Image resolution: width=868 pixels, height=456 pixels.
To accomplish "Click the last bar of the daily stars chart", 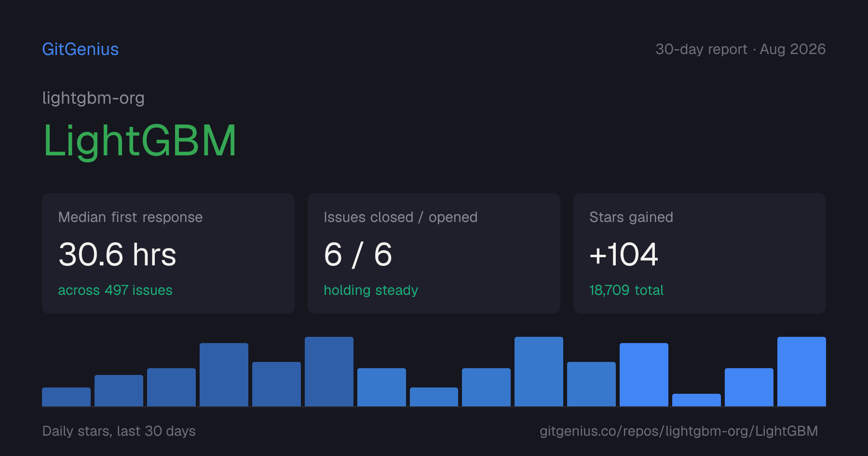I will pos(801,372).
